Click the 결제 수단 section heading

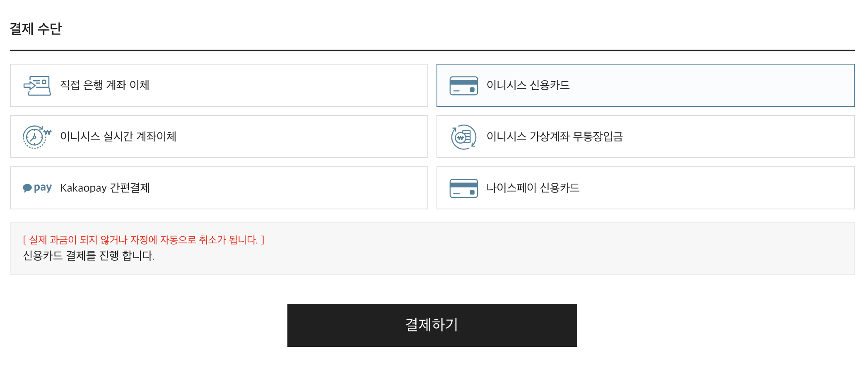[x=36, y=29]
